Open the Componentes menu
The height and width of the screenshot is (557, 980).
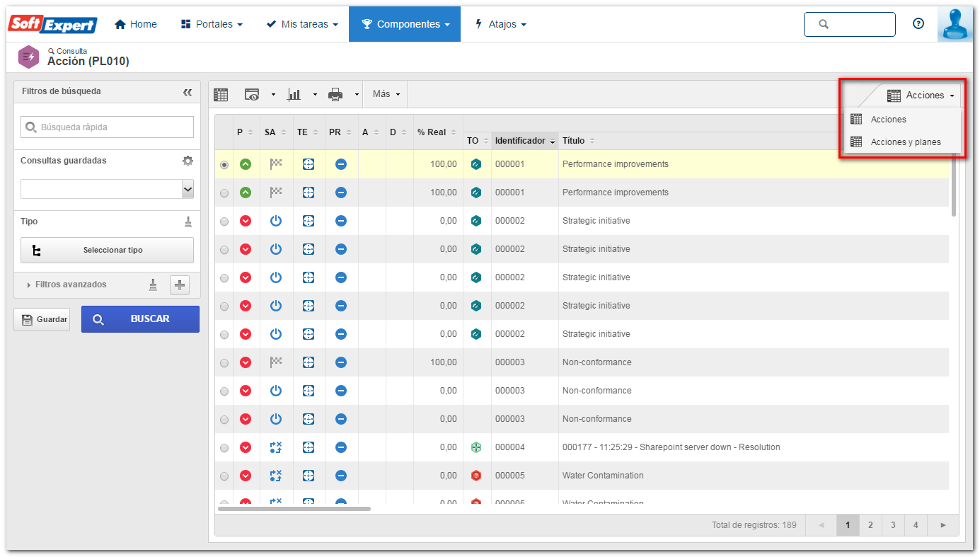tap(405, 24)
